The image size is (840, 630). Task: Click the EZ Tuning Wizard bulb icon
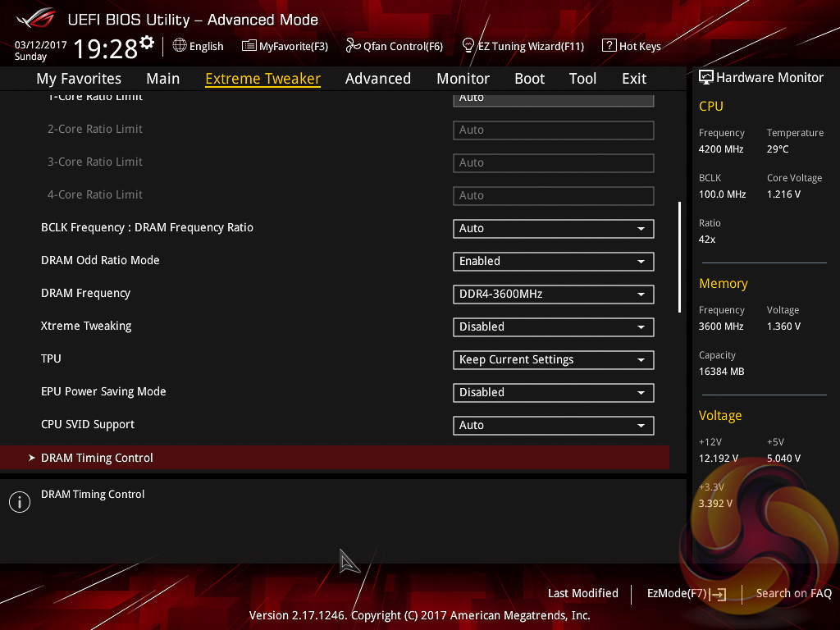[468, 46]
